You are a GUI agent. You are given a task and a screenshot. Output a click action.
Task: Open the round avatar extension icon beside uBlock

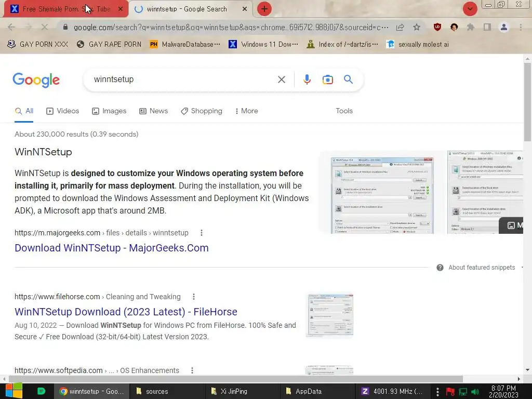pyautogui.click(x=454, y=27)
